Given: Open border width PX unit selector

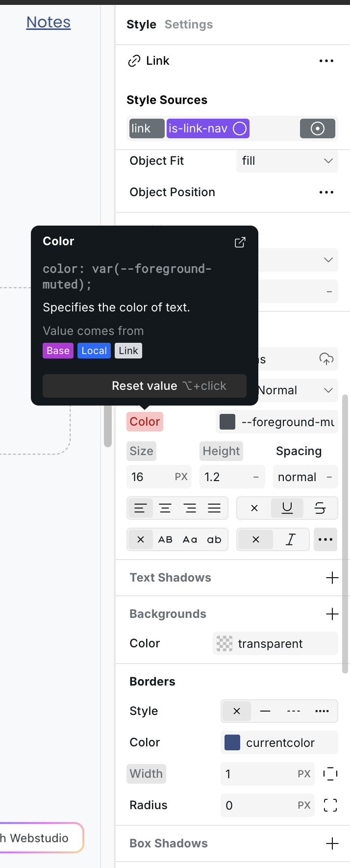Looking at the screenshot, I should point(304,774).
